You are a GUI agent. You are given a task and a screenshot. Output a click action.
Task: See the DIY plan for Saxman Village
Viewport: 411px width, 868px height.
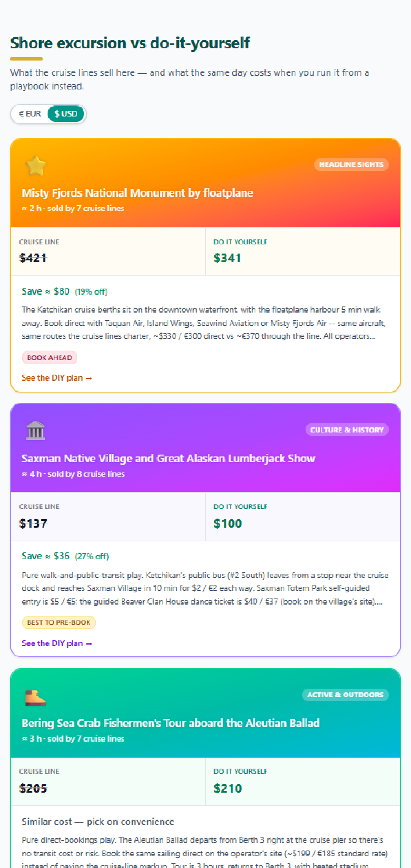click(x=57, y=643)
